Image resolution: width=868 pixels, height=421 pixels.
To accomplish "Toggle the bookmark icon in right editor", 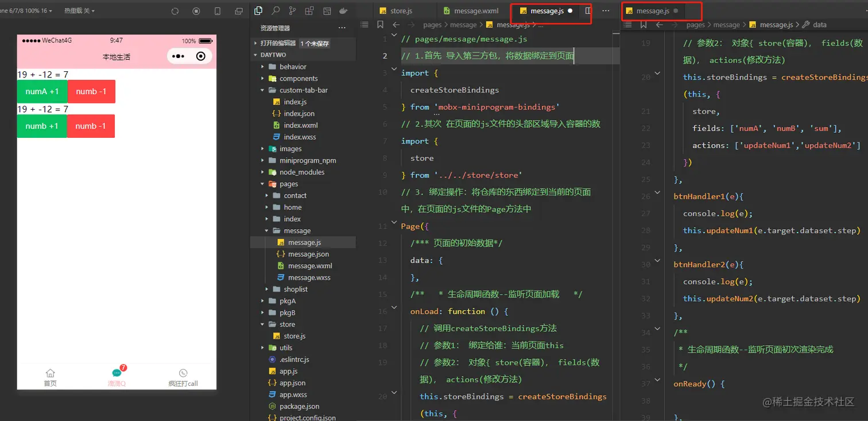I will tap(643, 25).
